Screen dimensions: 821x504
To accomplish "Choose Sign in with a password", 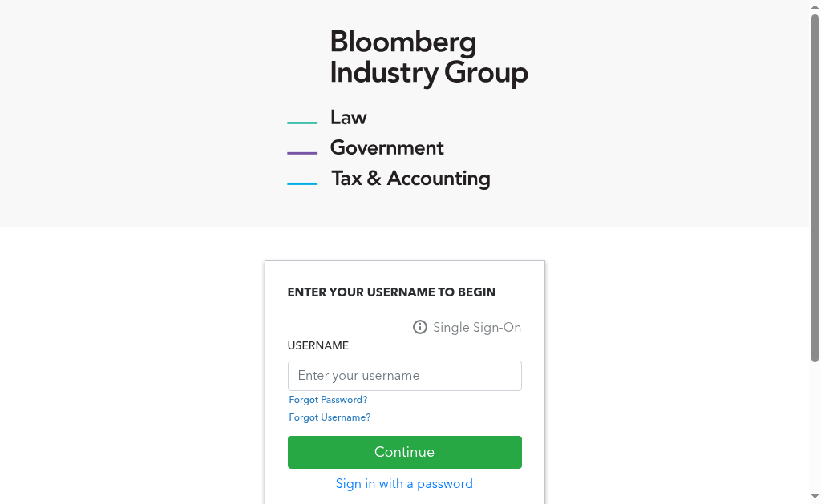I will tap(404, 484).
